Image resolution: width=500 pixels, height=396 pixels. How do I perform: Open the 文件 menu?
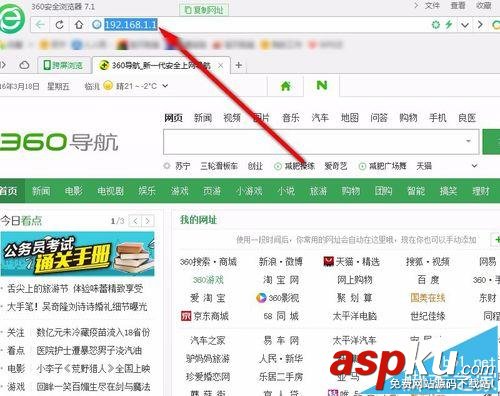click(432, 6)
